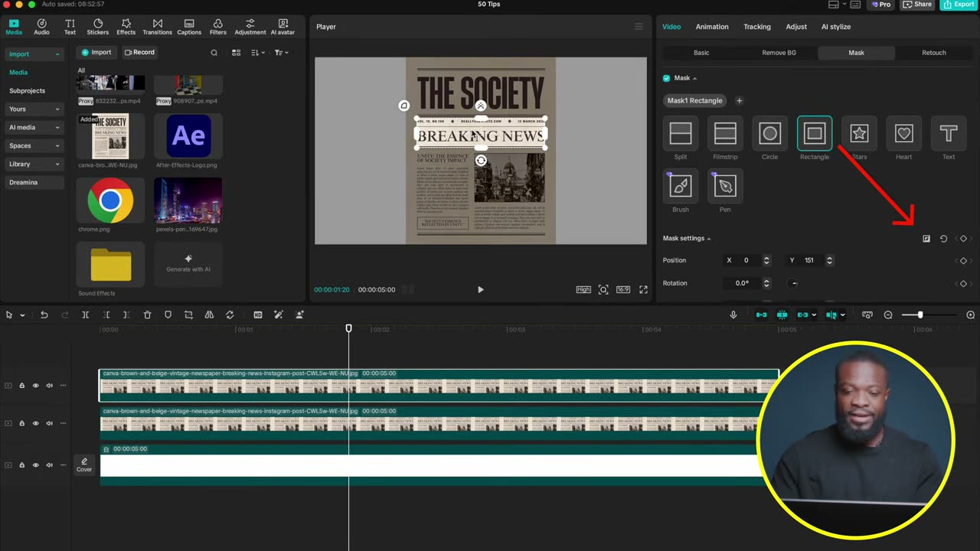
Task: Select the Filmstrip mask shape
Action: [x=725, y=134]
